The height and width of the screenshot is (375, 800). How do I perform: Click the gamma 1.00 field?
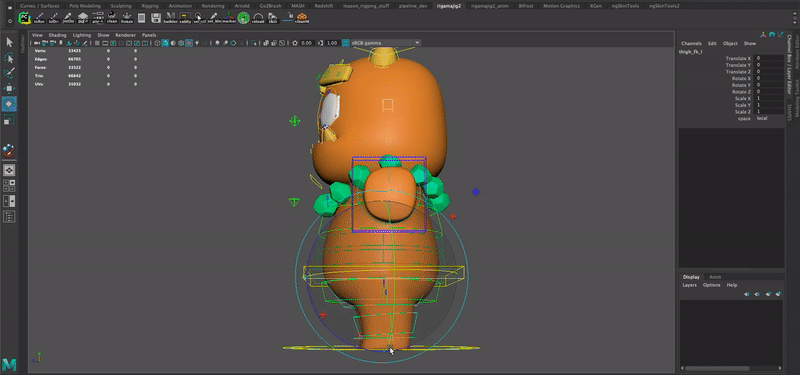click(x=332, y=43)
